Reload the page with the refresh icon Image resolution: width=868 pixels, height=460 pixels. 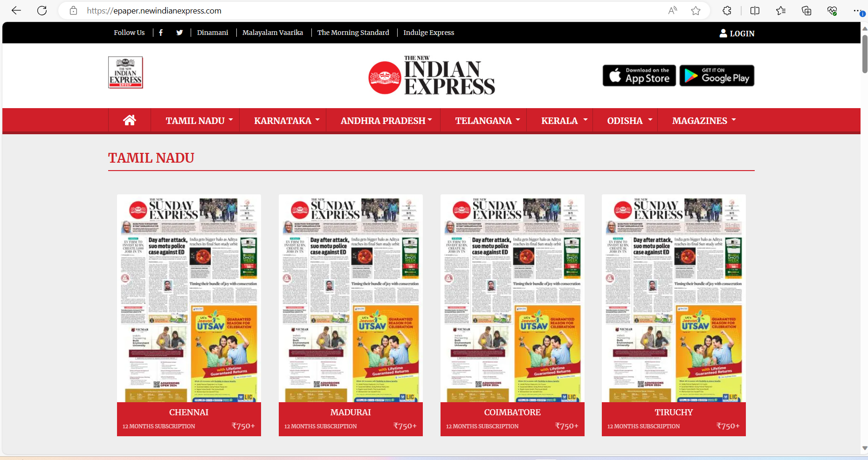pos(42,11)
